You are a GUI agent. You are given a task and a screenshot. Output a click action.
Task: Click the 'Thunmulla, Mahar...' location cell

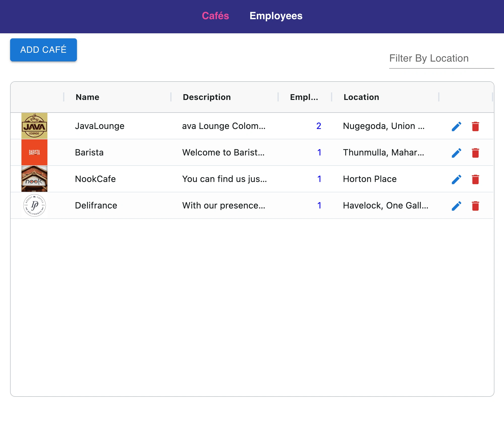pos(383,152)
